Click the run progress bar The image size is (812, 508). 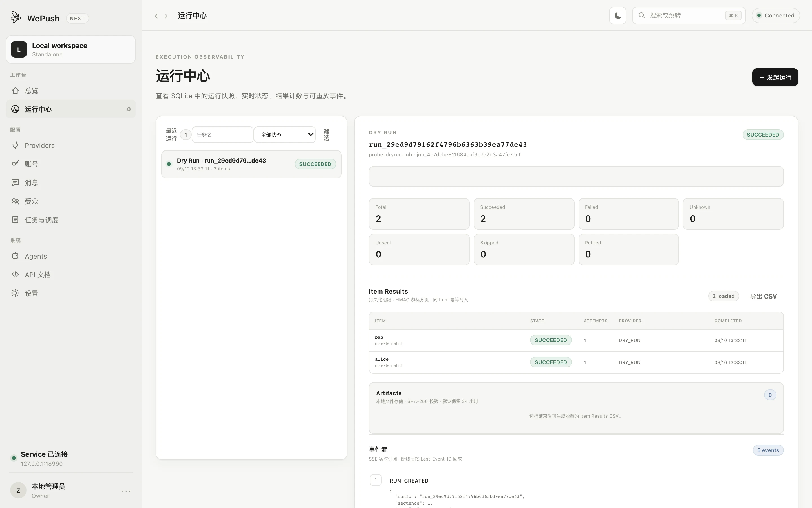tap(576, 176)
